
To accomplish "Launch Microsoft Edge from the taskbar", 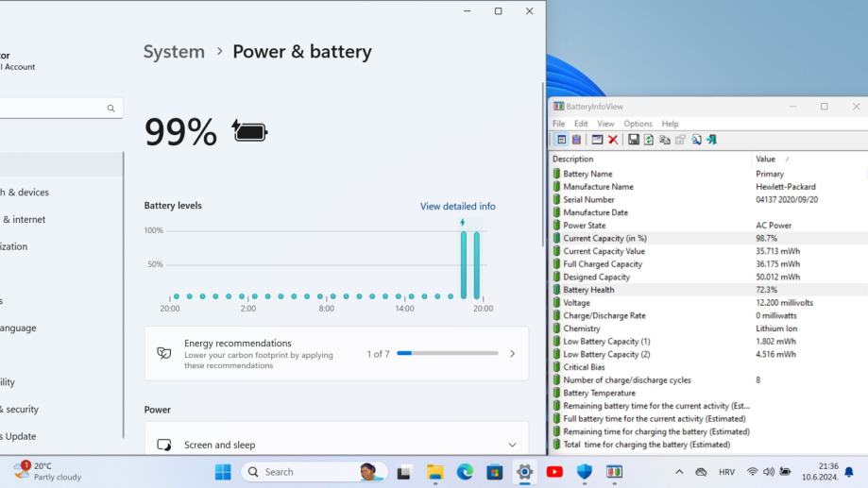I will point(465,472).
